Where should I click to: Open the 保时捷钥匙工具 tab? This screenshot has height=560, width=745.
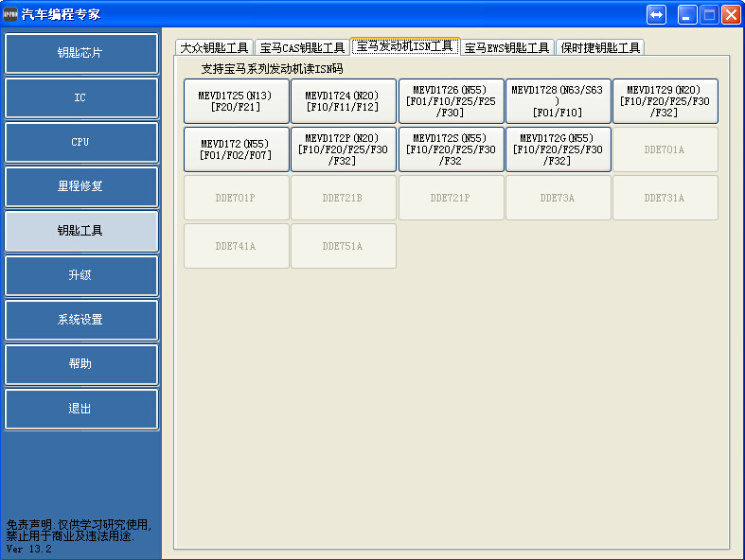tap(600, 48)
